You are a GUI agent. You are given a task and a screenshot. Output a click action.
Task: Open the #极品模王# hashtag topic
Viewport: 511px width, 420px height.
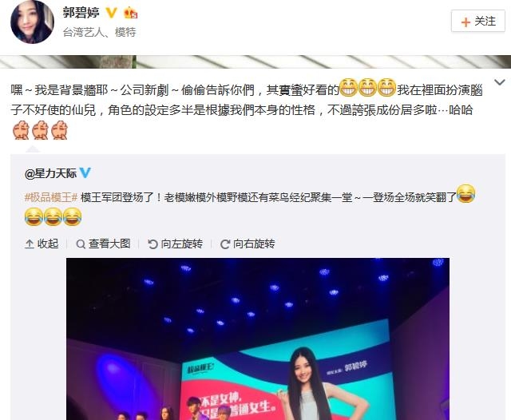click(51, 196)
